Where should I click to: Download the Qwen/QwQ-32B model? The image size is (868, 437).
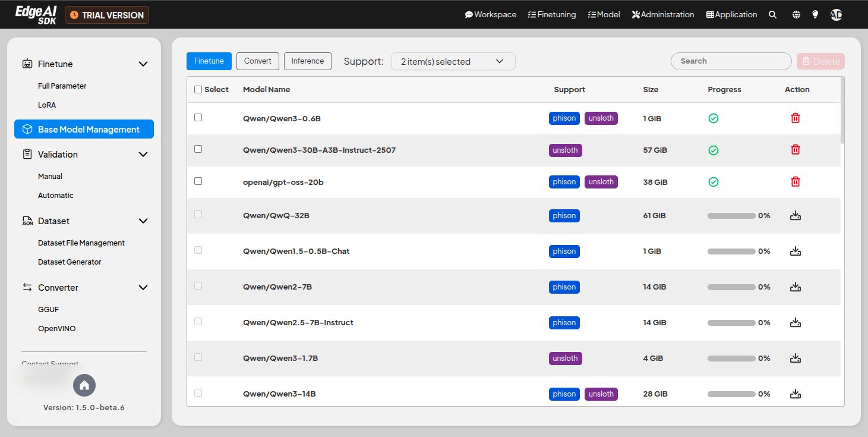[796, 215]
